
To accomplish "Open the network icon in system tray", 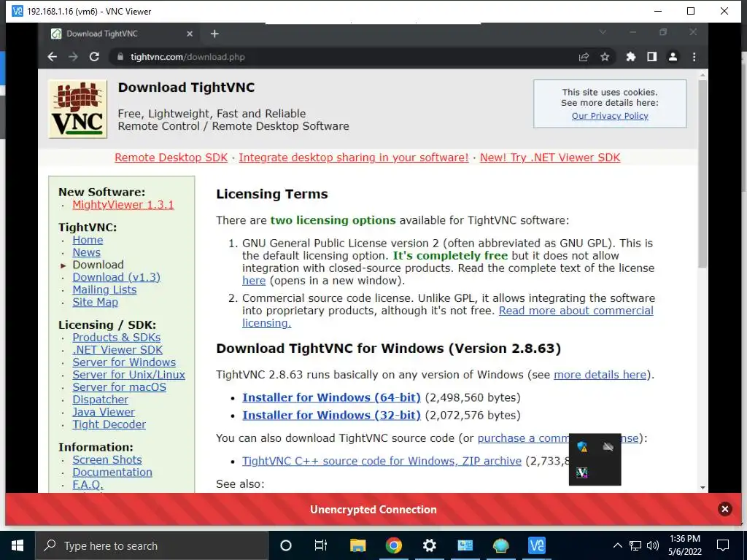I will click(x=635, y=545).
